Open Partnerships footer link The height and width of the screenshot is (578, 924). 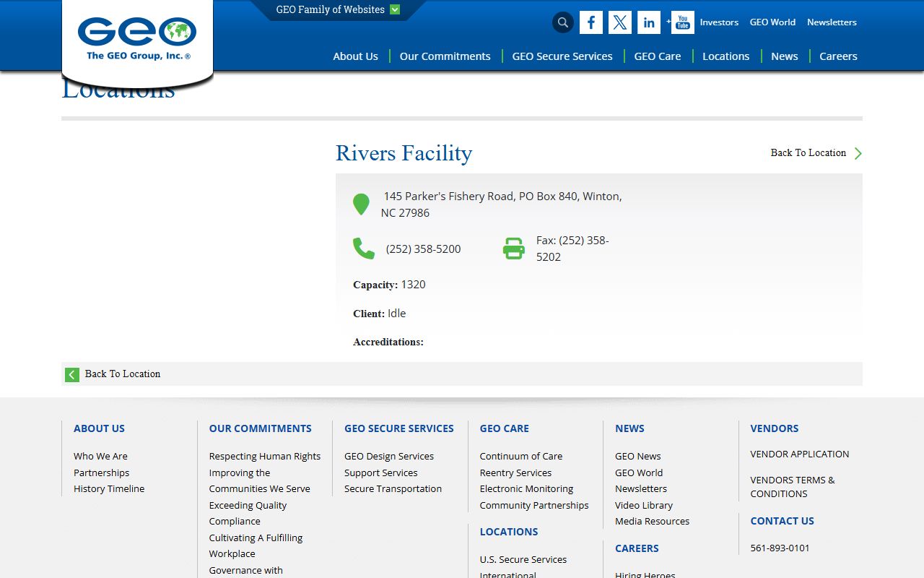point(101,473)
